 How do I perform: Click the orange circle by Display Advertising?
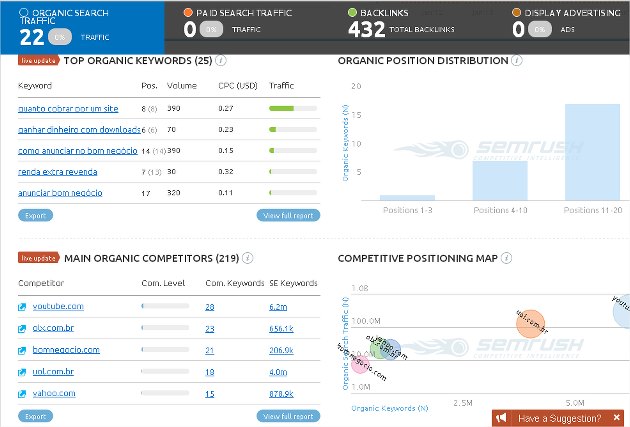[516, 12]
